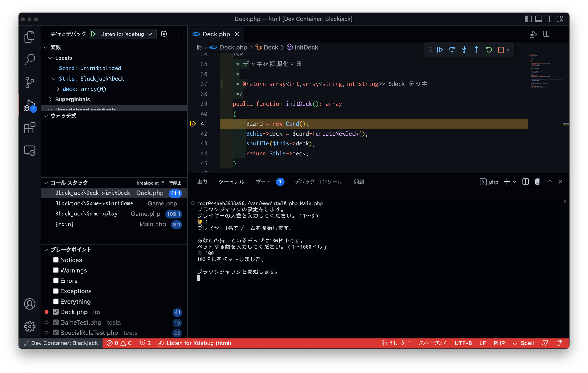588x373 pixels.
Task: Open the Source Control view
Action: pyautogui.click(x=29, y=82)
